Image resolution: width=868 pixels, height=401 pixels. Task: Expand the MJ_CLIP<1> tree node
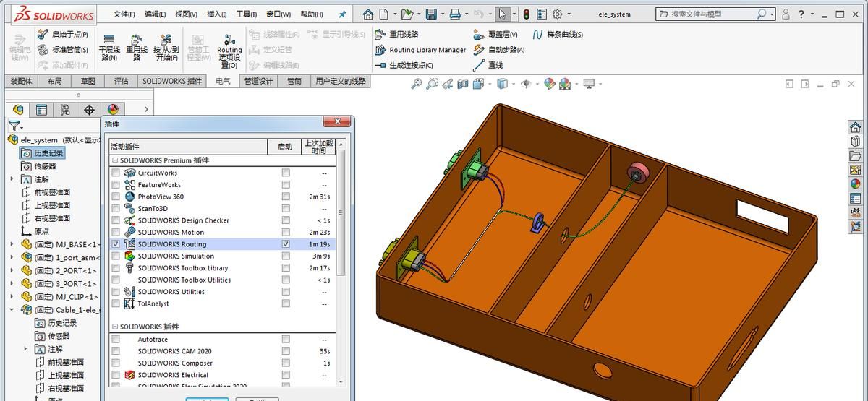pyautogui.click(x=12, y=296)
